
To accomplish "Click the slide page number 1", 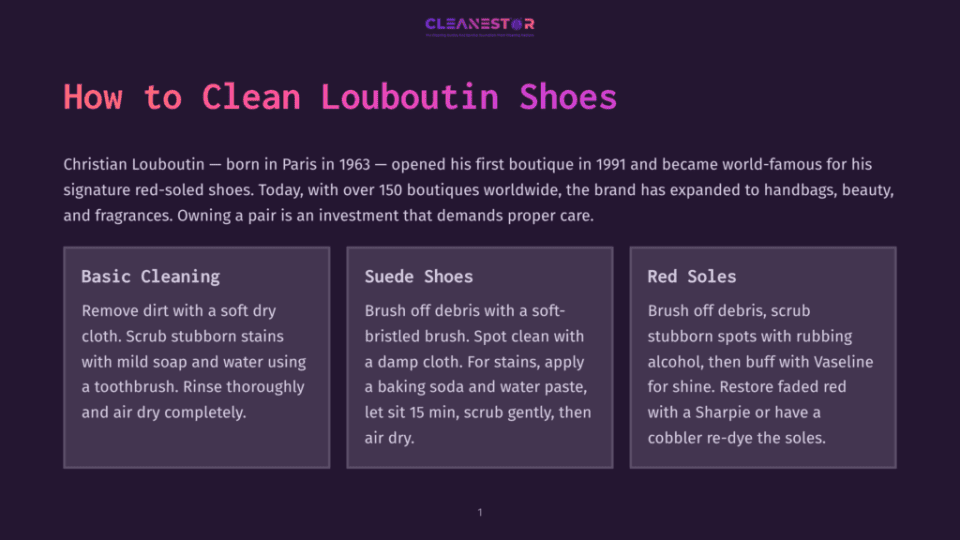I will 480,512.
